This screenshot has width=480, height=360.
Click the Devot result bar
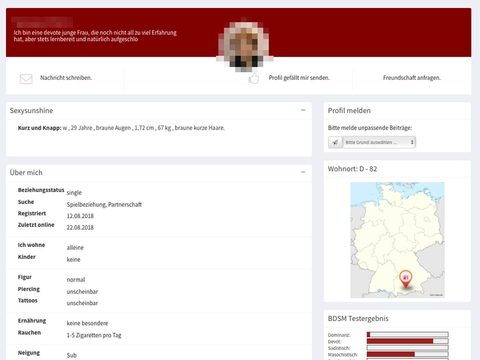[x=407, y=341]
